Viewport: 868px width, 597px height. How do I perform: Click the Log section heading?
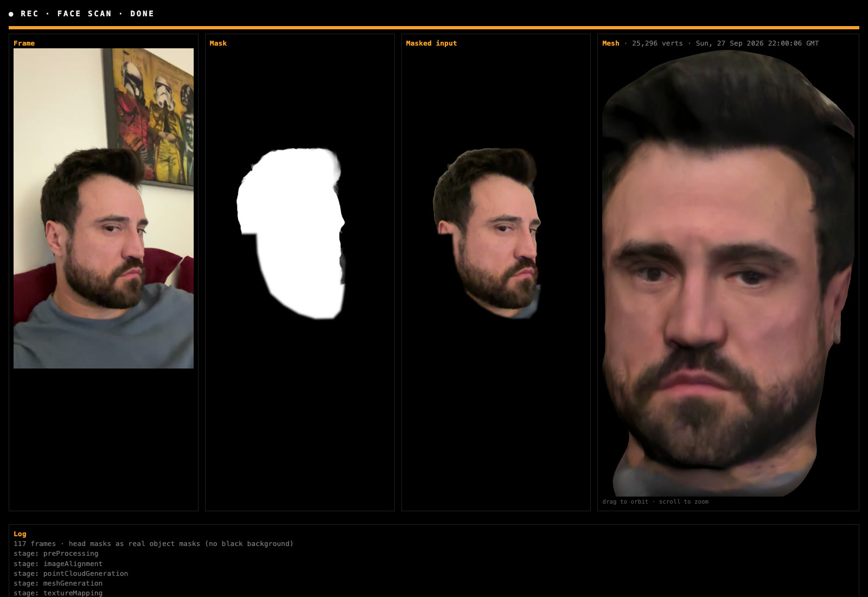coord(20,534)
